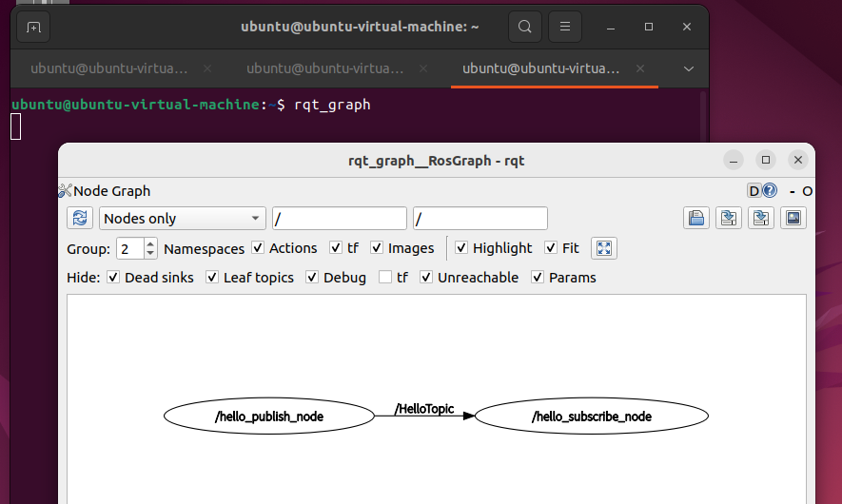Click the first namespace filter field
The image size is (842, 504).
tap(340, 219)
